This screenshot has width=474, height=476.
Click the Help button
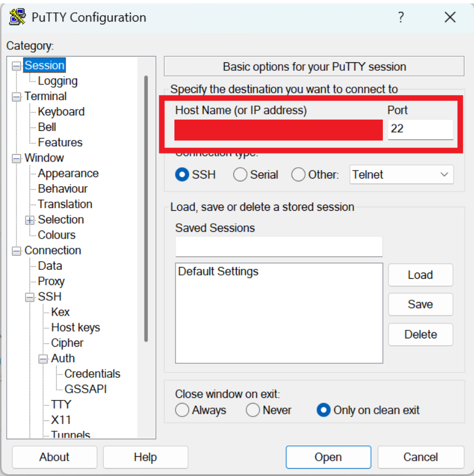pyautogui.click(x=146, y=457)
